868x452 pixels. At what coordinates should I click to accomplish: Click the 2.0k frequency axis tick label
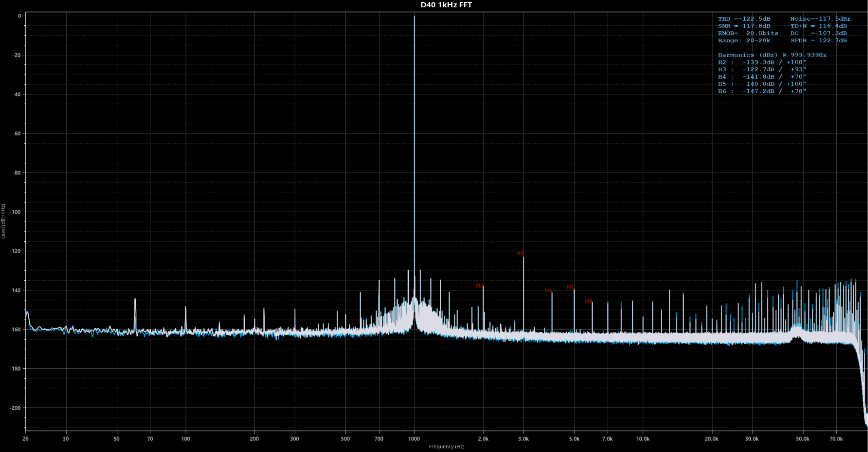click(x=483, y=439)
